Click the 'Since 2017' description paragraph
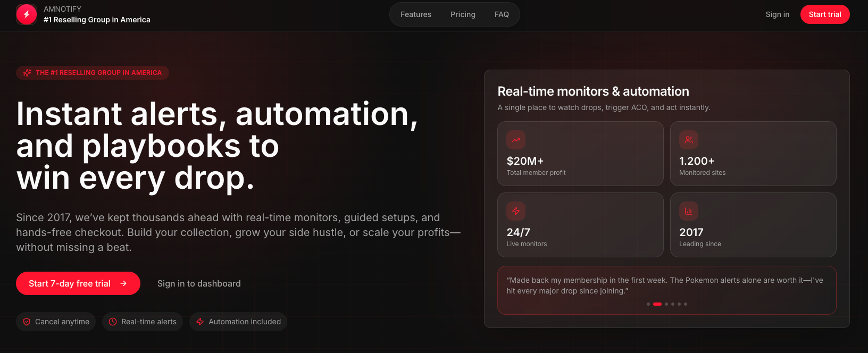Image resolution: width=868 pixels, height=353 pixels. tap(238, 232)
